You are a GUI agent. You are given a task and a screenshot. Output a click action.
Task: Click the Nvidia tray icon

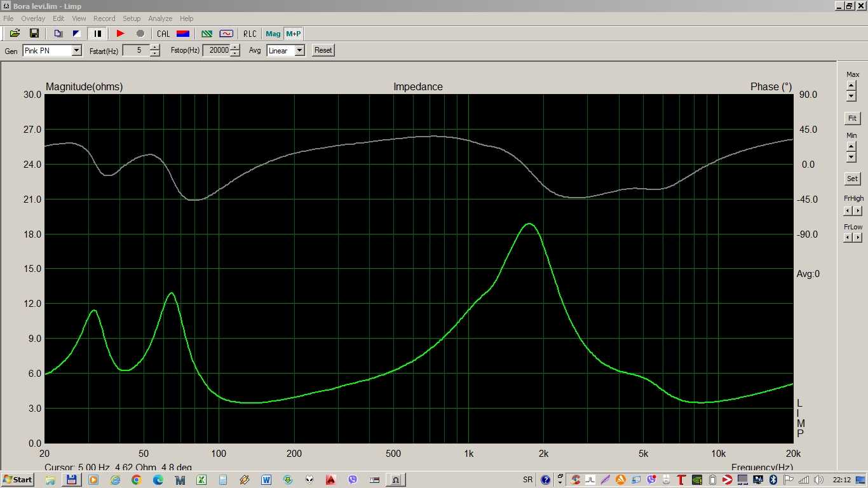pos(697,480)
